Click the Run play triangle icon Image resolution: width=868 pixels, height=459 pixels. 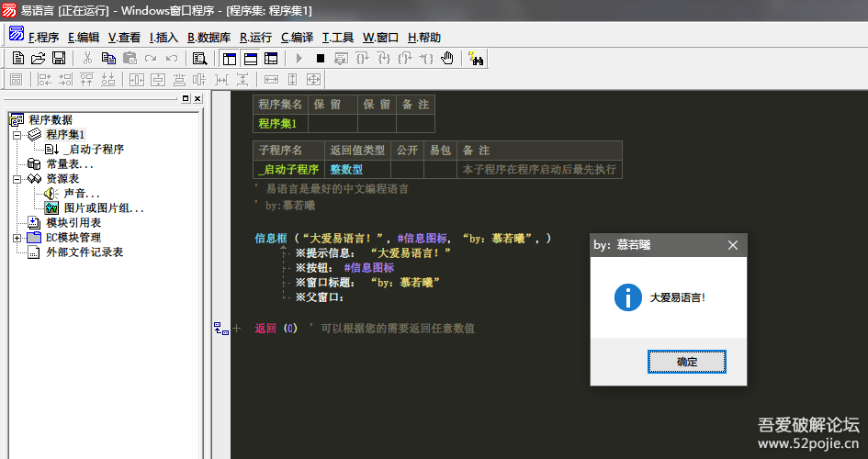(299, 58)
